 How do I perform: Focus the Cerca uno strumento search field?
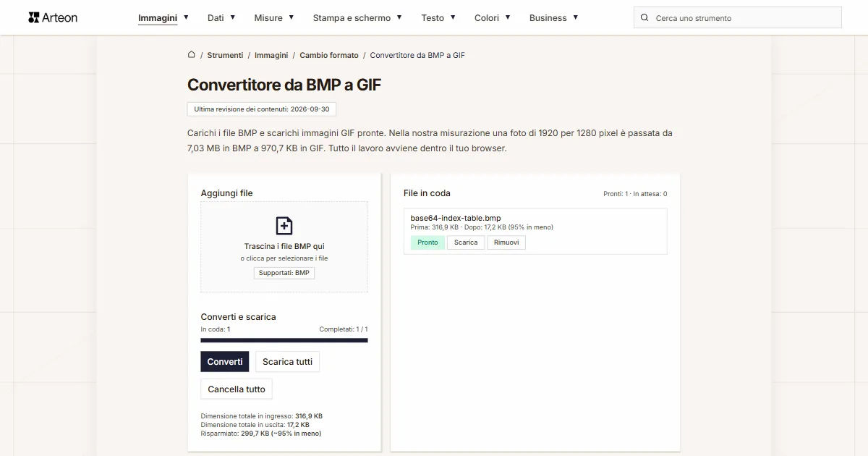point(738,17)
